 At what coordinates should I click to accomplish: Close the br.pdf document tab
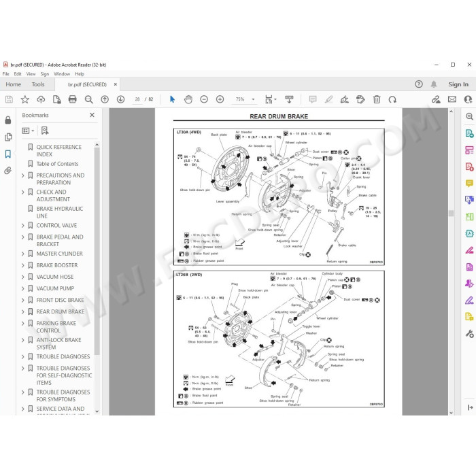click(x=116, y=84)
